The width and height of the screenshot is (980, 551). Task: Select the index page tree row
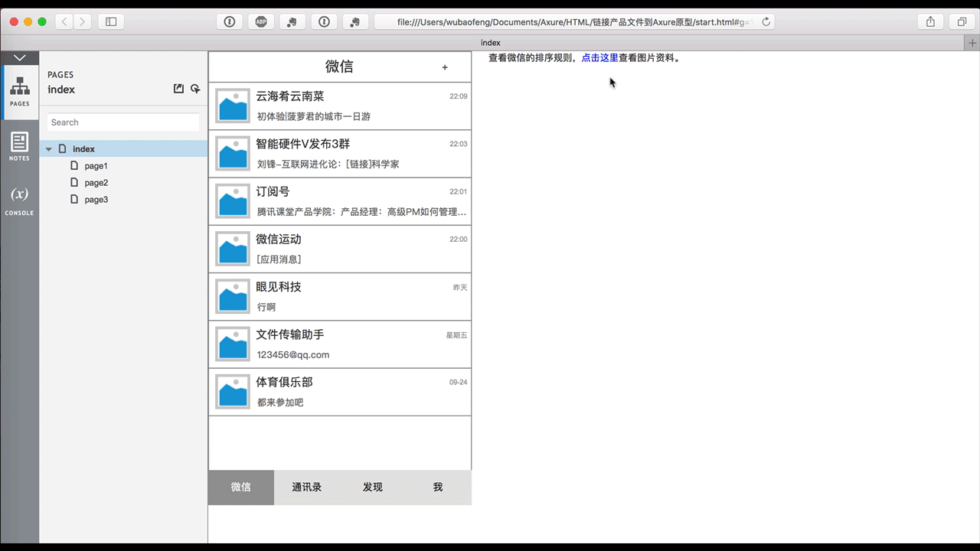123,149
